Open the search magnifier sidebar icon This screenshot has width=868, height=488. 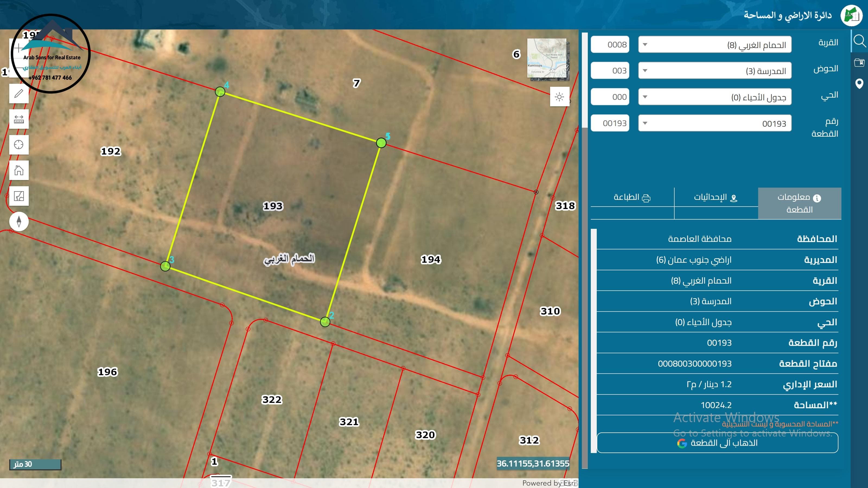[859, 41]
